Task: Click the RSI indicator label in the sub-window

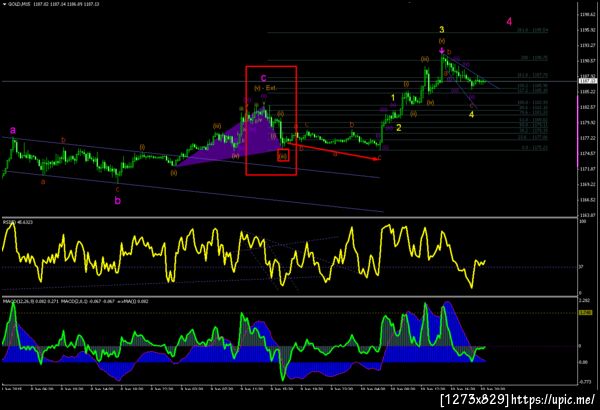Action: tap(18, 222)
